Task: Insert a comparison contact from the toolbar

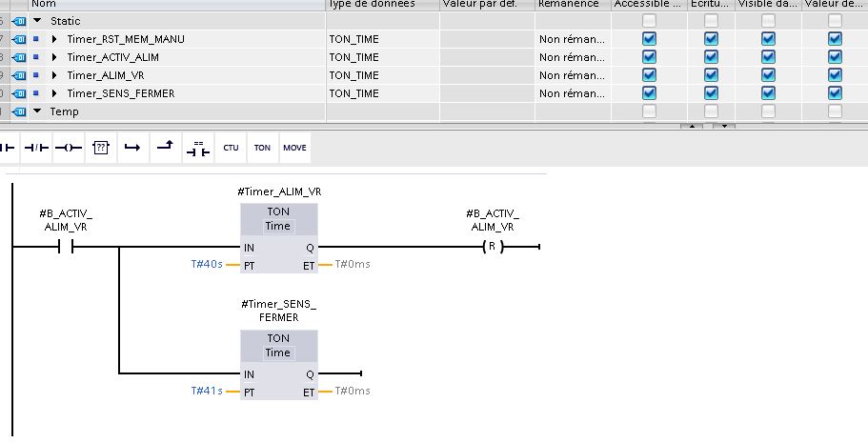Action: coord(197,149)
